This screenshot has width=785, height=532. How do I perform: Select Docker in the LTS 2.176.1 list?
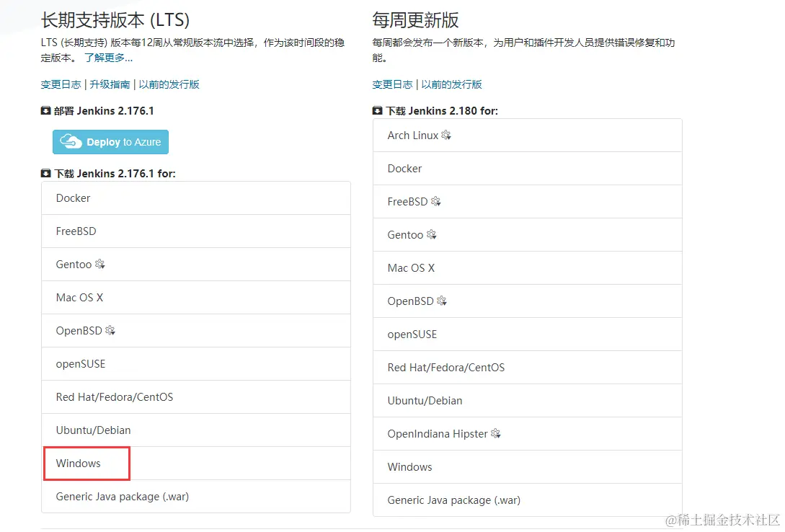pyautogui.click(x=196, y=198)
